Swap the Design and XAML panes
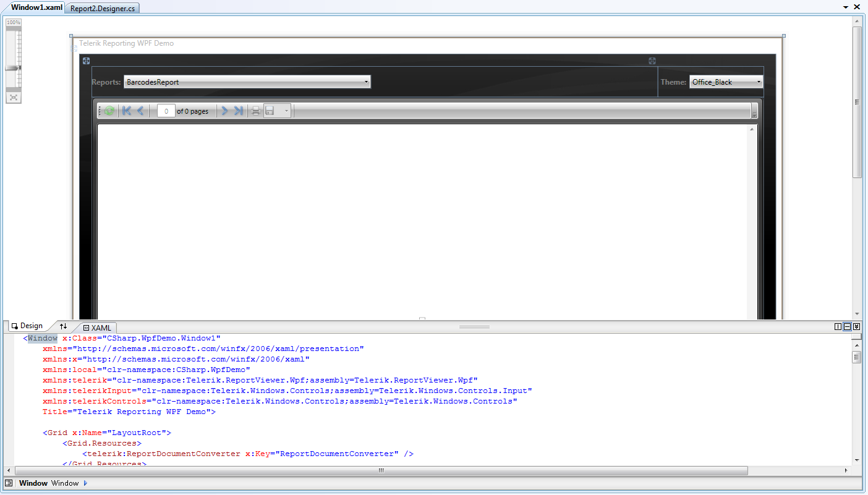This screenshot has width=868, height=495. (x=63, y=326)
